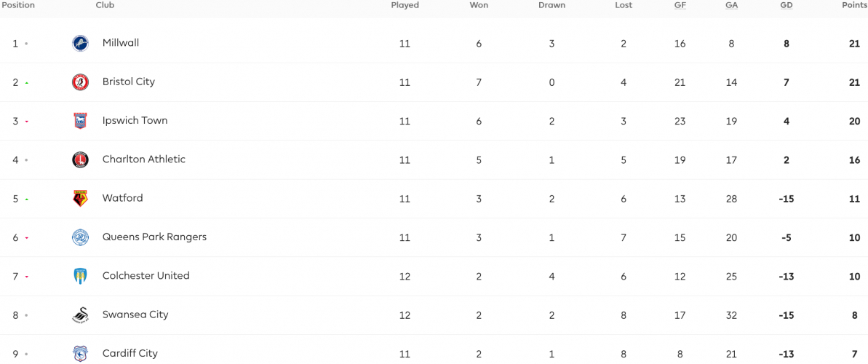
Task: Click the Millwall club crest
Action: 80,43
